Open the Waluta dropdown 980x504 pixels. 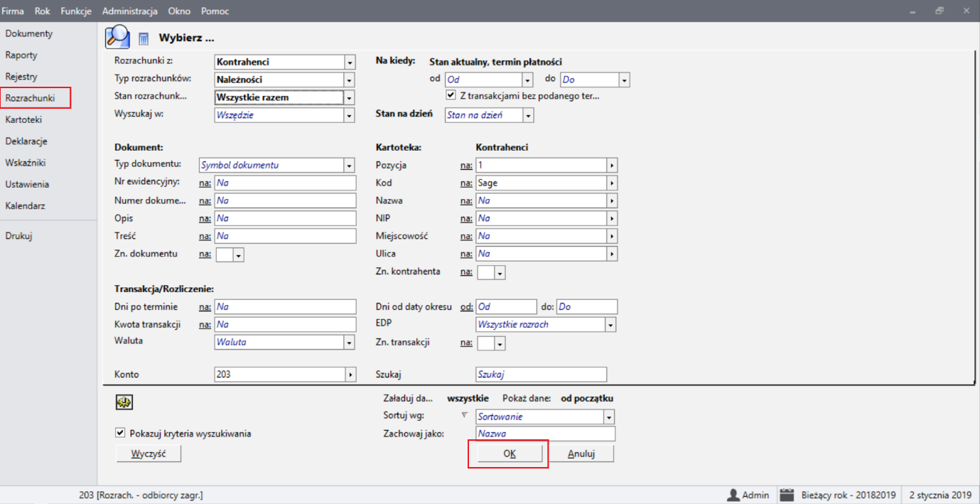[349, 342]
